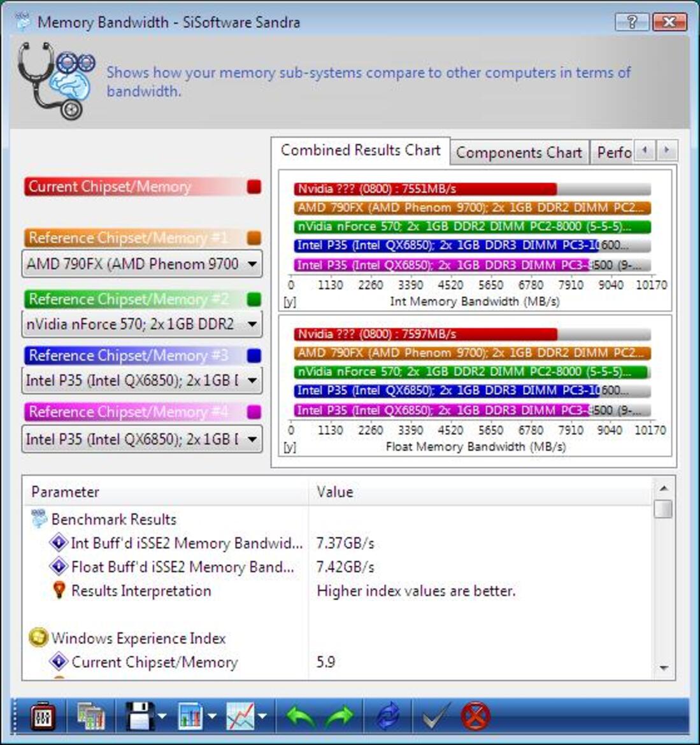This screenshot has height=745, width=700.
Task: Click the stethoscope brain module icon
Action: click(56, 80)
